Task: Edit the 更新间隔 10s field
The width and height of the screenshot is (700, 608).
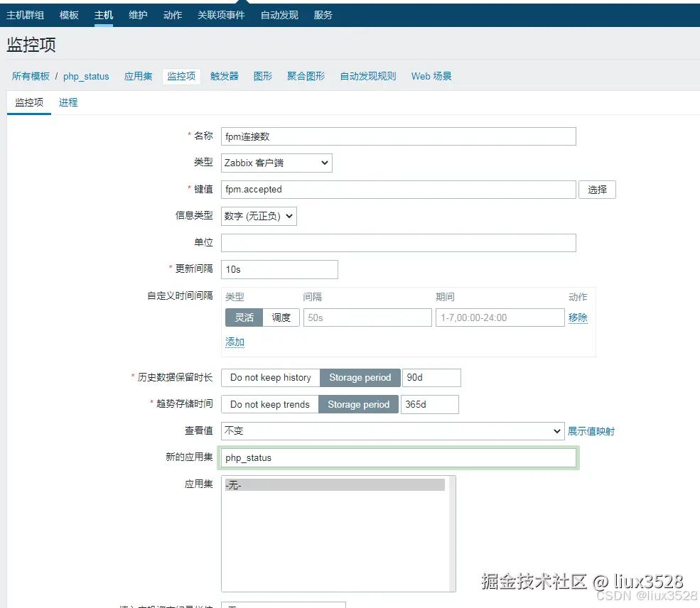Action: (x=279, y=269)
